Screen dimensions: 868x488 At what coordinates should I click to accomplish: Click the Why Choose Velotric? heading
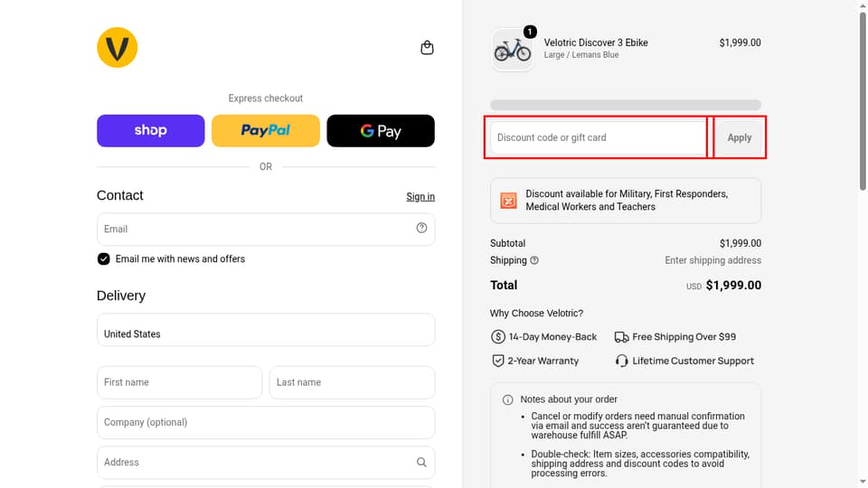[x=536, y=314]
